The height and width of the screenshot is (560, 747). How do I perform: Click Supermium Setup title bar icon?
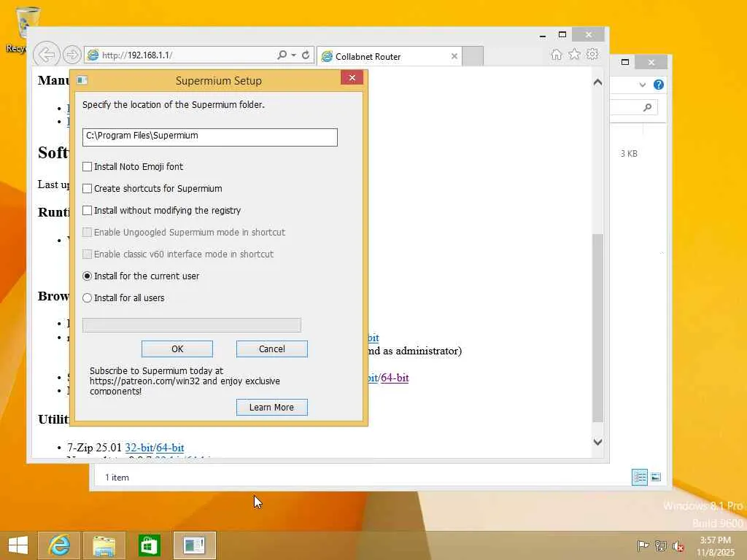(82, 80)
